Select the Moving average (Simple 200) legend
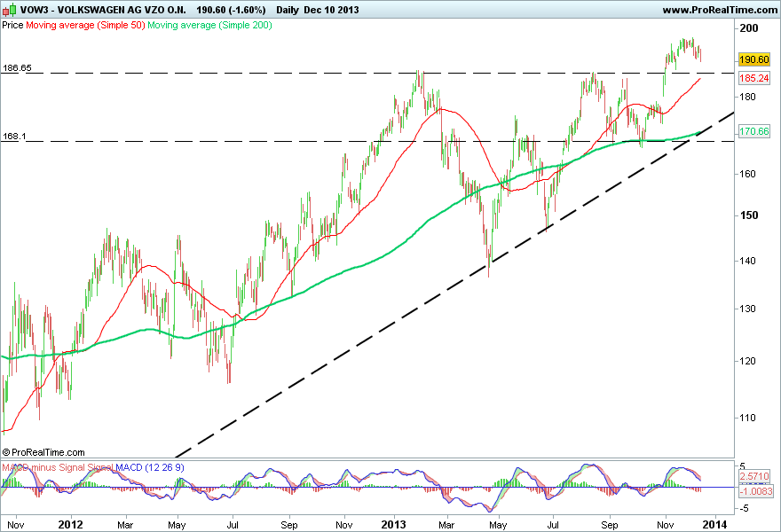Viewport: 781px width, 532px height. coord(209,25)
